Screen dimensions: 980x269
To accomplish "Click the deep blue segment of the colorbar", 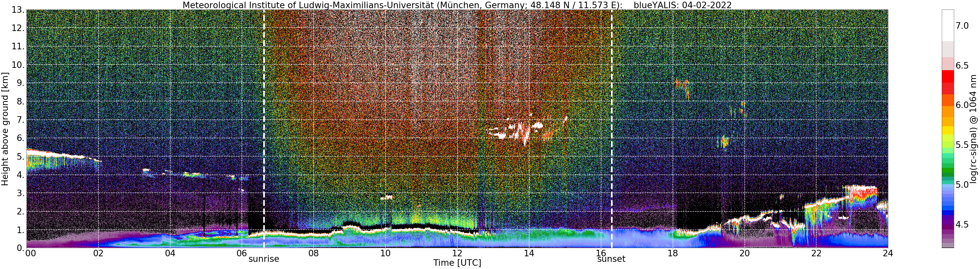I will [948, 213].
